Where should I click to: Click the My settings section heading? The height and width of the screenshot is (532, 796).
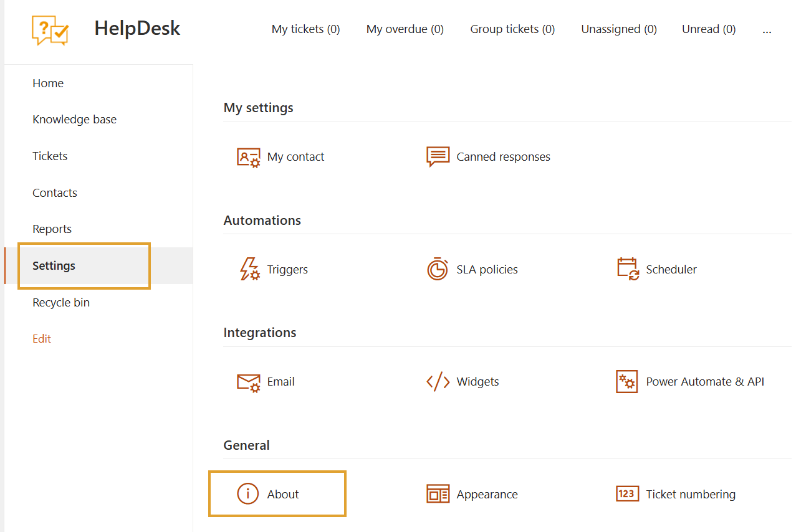click(x=258, y=108)
